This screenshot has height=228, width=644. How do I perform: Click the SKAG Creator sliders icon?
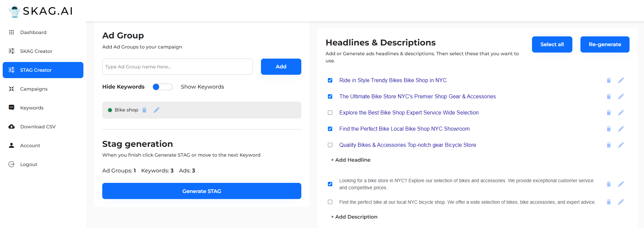pyautogui.click(x=11, y=51)
